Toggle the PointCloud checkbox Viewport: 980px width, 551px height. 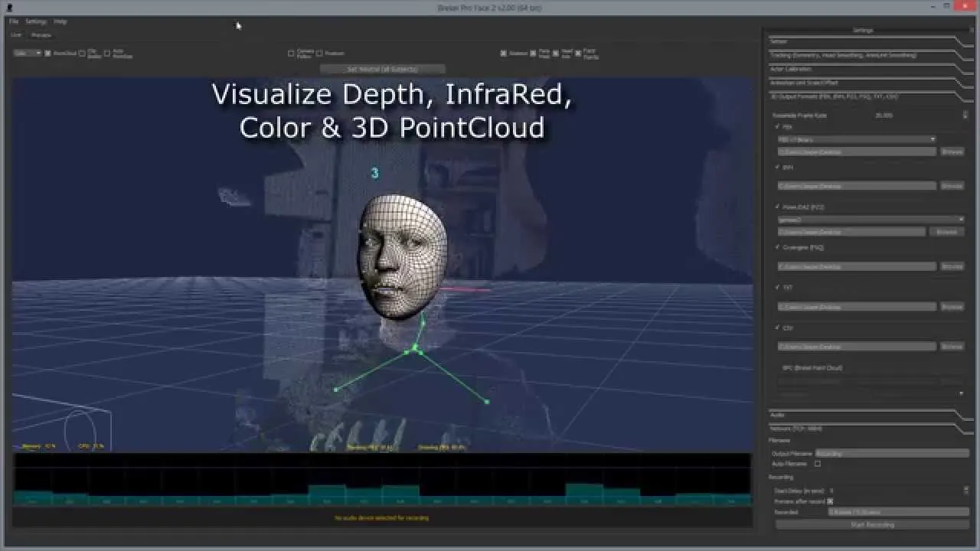[47, 53]
